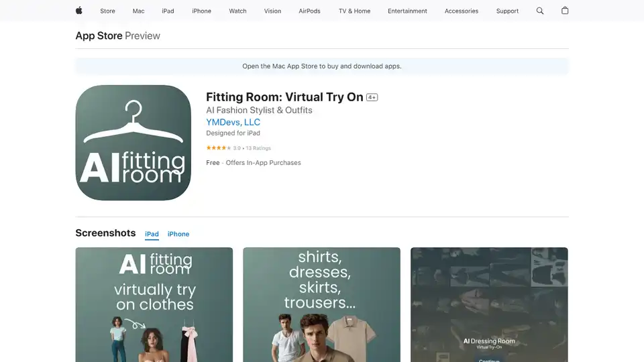Open the search magnifier icon

tap(539, 11)
